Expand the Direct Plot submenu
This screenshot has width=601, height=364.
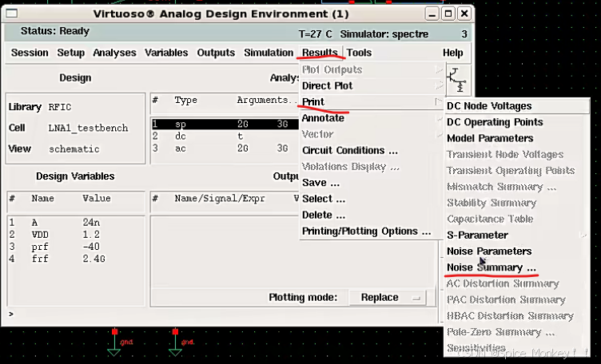point(371,85)
